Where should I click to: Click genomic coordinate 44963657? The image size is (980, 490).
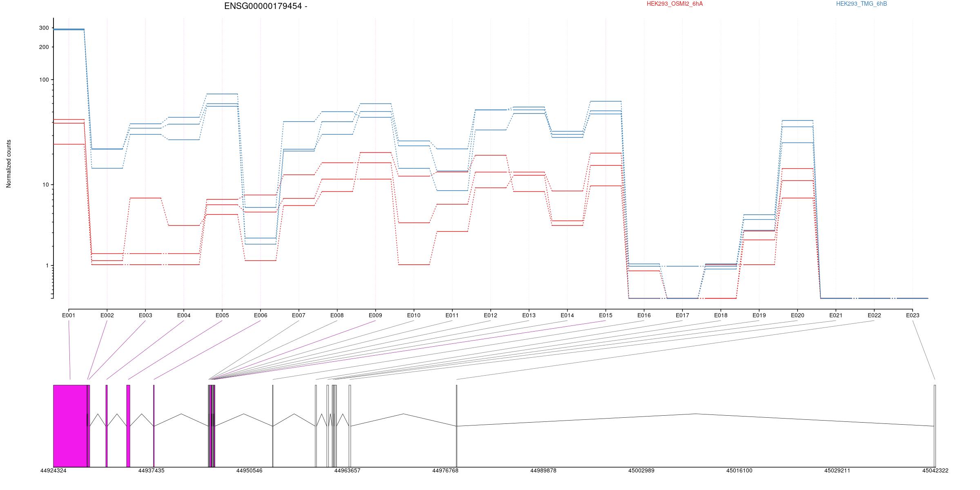click(347, 470)
